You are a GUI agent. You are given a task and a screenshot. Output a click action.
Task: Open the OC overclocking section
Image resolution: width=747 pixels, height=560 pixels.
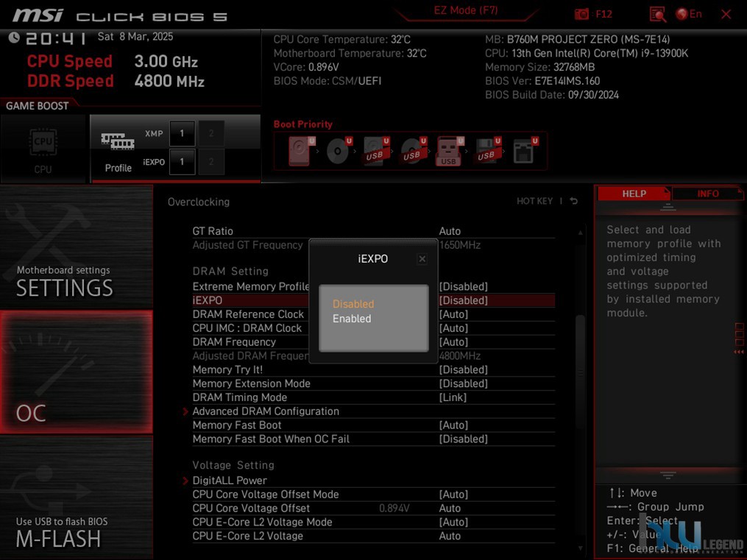coord(77,372)
